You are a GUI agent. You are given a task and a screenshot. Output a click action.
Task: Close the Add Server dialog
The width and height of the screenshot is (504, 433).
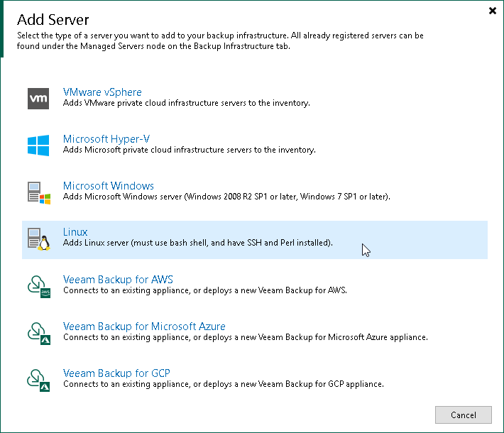coord(493,11)
